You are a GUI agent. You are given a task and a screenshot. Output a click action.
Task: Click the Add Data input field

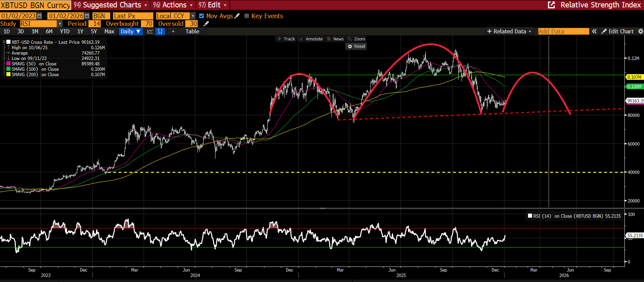tap(563, 31)
